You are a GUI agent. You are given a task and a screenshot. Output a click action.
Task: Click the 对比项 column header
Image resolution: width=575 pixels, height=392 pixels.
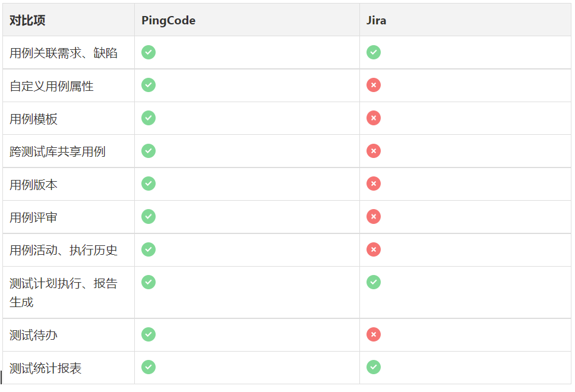tap(27, 20)
